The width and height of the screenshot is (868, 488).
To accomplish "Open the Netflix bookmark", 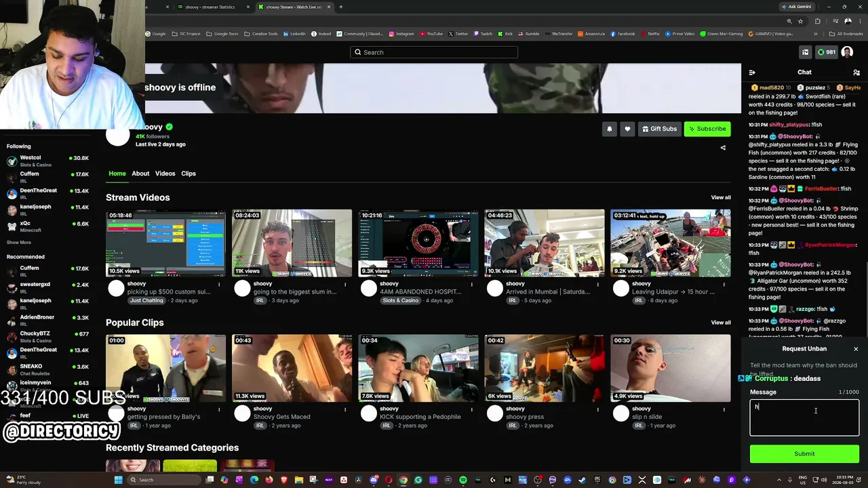I will tap(650, 34).
